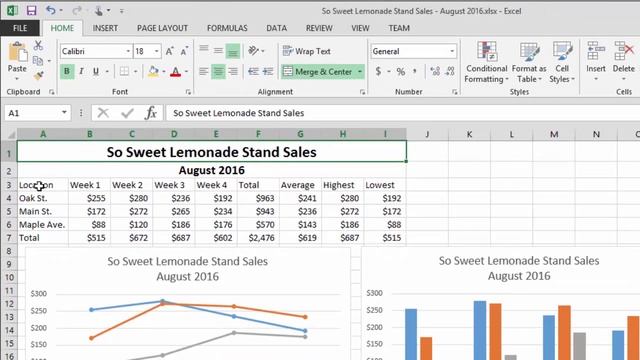Align text right
The image size is (640, 360).
pos(233,72)
